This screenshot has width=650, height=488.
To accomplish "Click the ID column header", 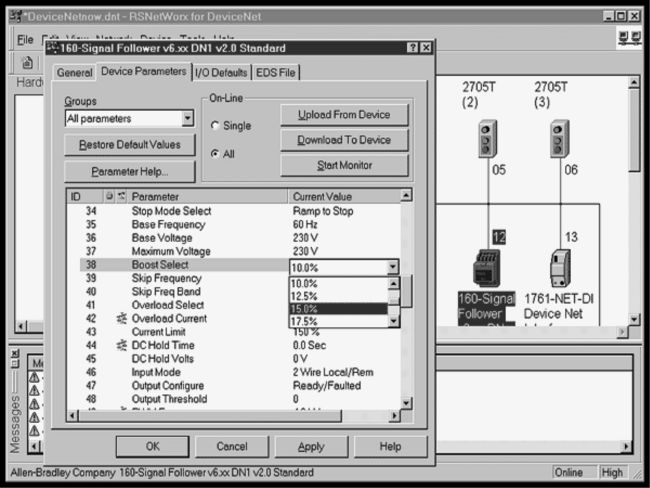I will [85, 196].
